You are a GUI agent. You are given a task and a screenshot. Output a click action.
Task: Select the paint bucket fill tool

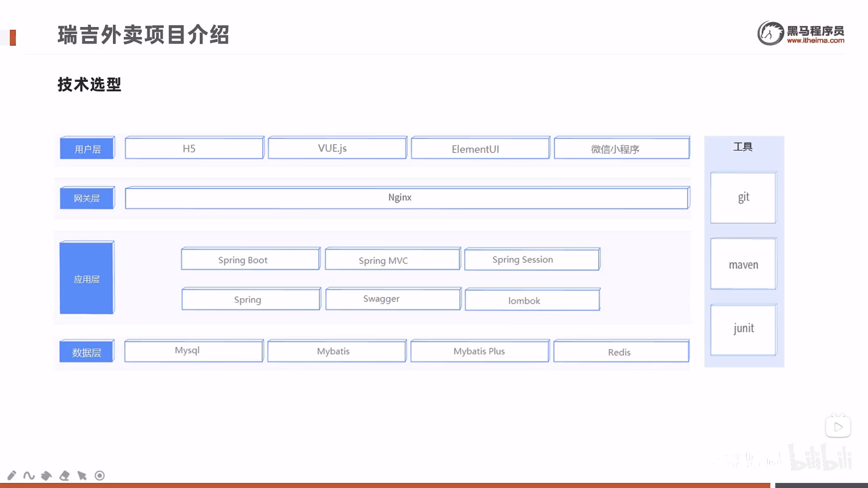(x=47, y=475)
